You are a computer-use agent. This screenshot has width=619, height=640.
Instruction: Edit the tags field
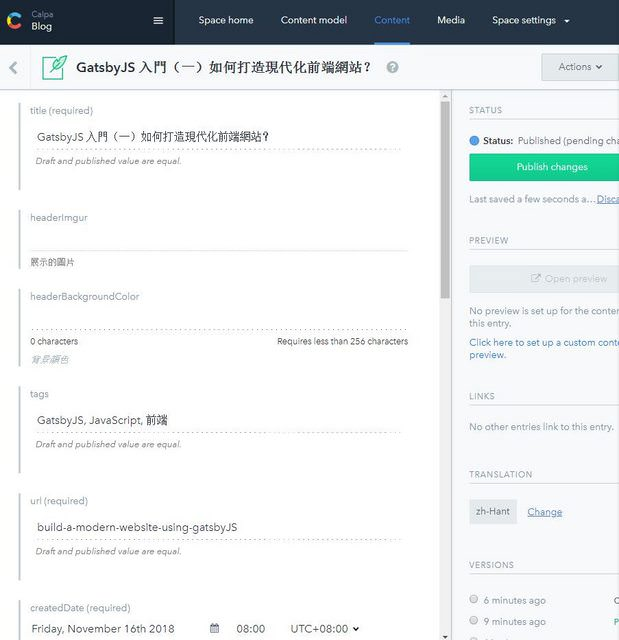pos(219,420)
